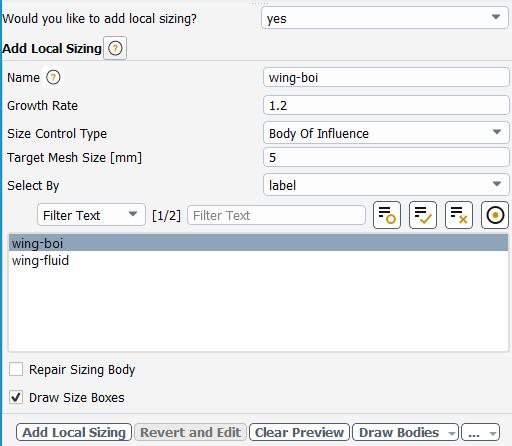Open help for Add Local Sizing

[x=115, y=48]
